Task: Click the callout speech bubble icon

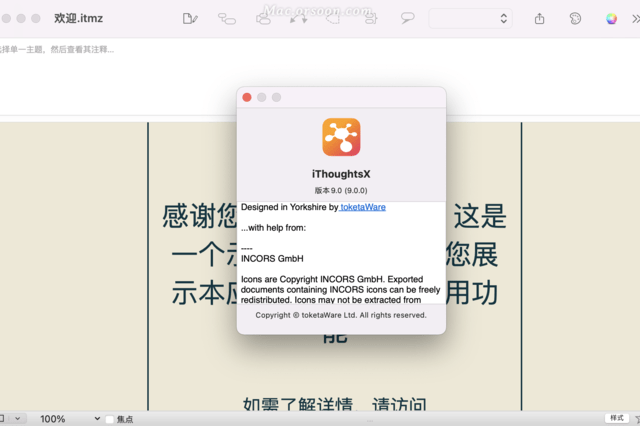Action: (407, 18)
